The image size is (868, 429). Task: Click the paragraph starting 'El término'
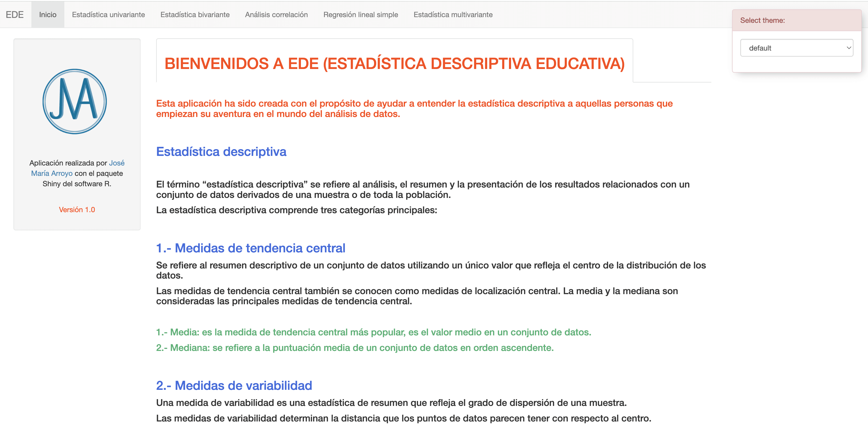coord(423,189)
